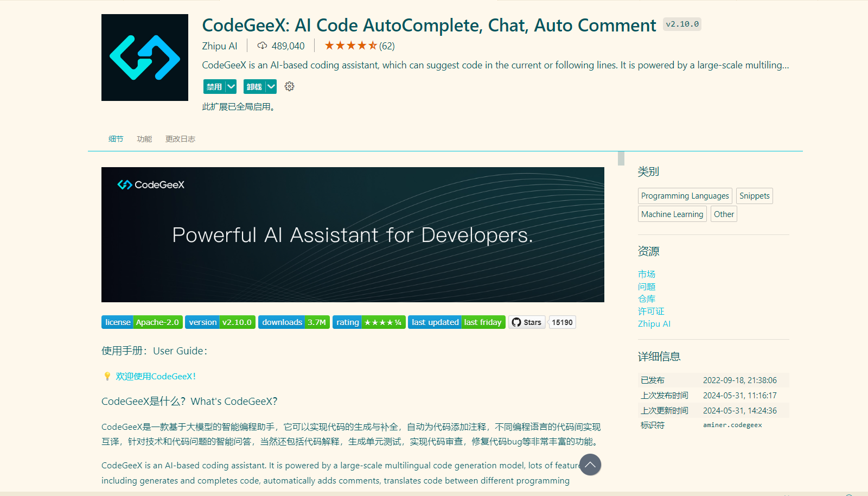Select the Other category tag
The height and width of the screenshot is (496, 868).
pyautogui.click(x=724, y=214)
